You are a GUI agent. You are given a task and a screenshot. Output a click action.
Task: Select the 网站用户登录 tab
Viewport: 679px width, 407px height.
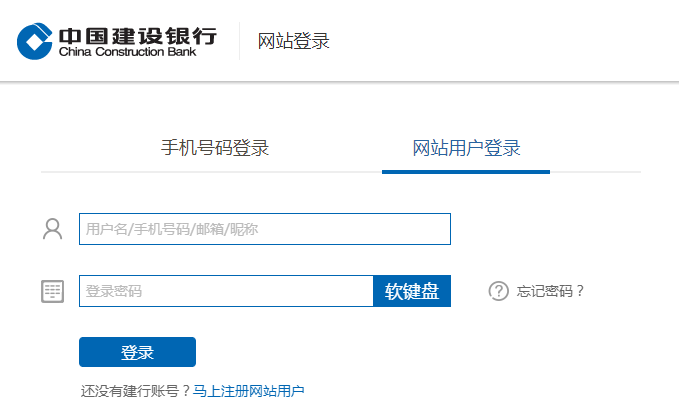[466, 149]
